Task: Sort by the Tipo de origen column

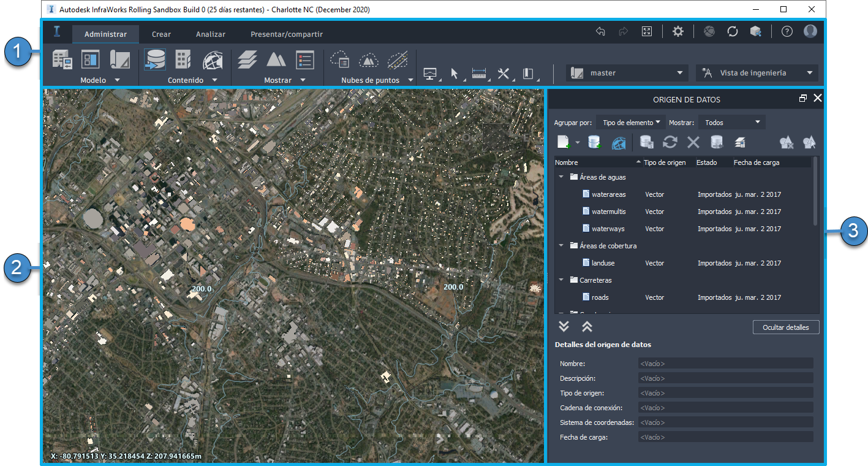Action: 665,162
